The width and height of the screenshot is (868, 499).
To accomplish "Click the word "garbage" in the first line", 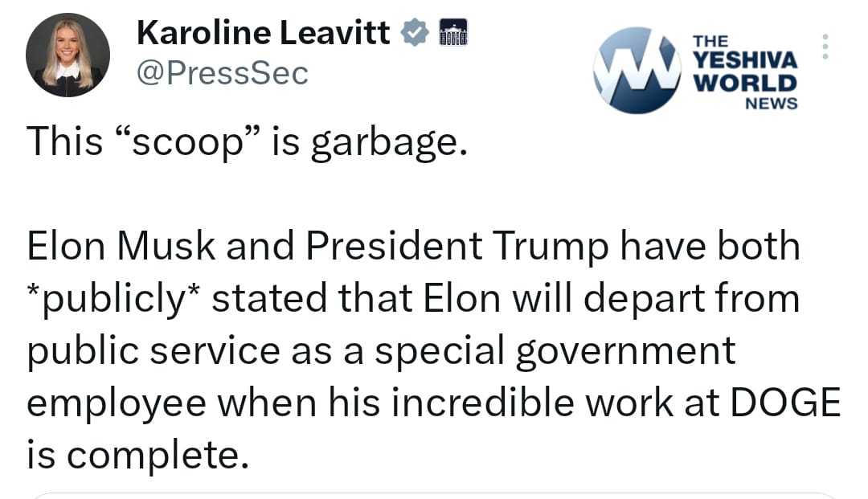I will coord(389,142).
